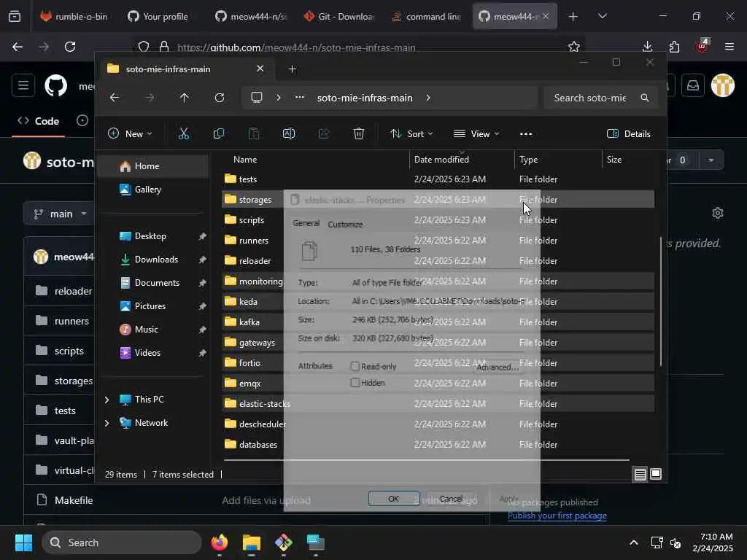Viewport: 747px width, 560px height.
Task: Open the reloader folder on GitHub page
Action: (x=73, y=291)
